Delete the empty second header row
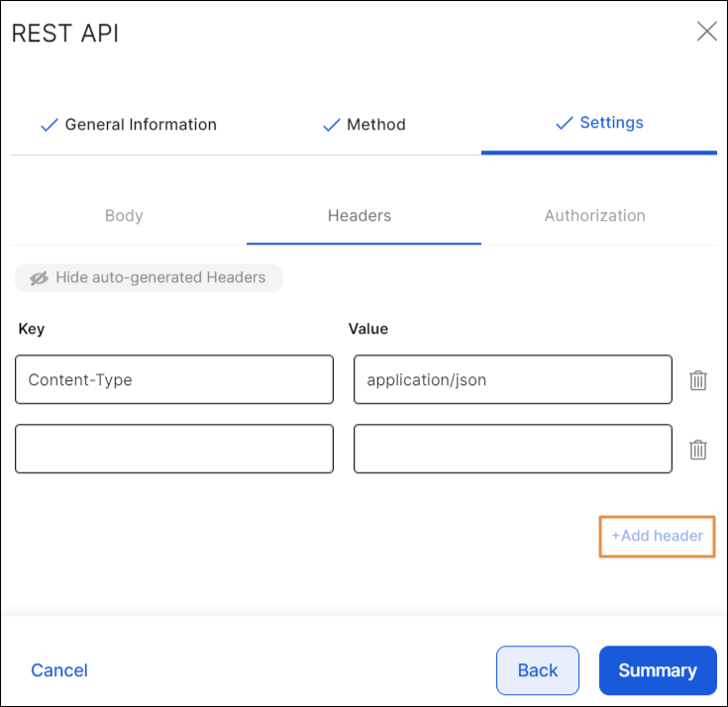Image resolution: width=728 pixels, height=707 pixels. 698,450
